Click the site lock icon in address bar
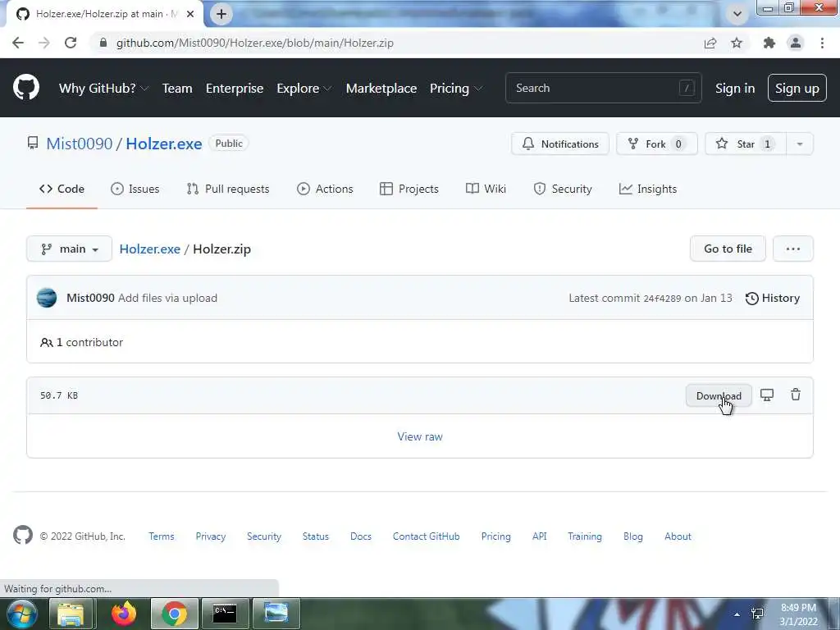Image resolution: width=840 pixels, height=630 pixels. [x=103, y=43]
